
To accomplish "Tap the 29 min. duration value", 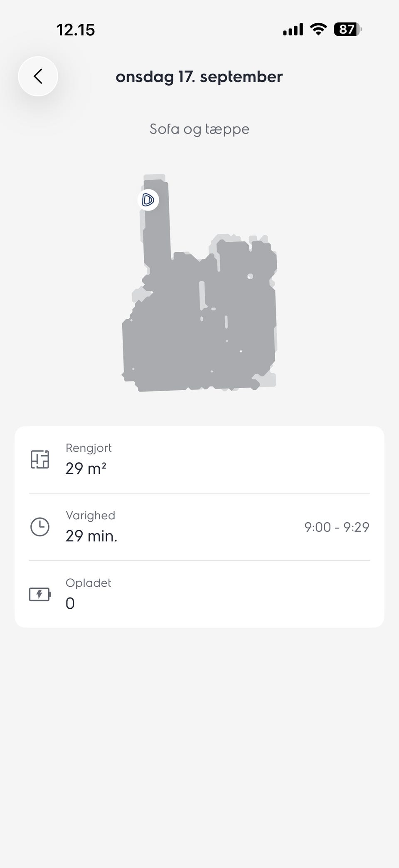I will [x=91, y=536].
